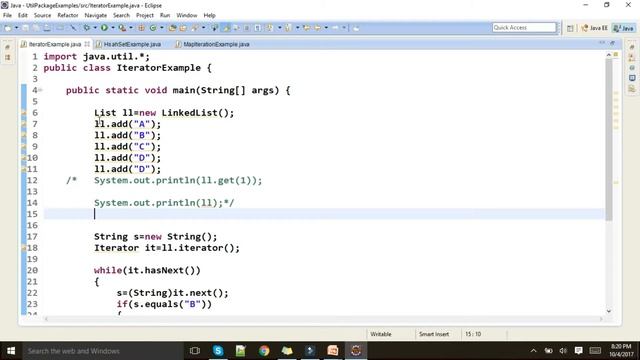Open the Next Annotation dropdown arrow
The image size is (640, 360).
click(x=280, y=28)
